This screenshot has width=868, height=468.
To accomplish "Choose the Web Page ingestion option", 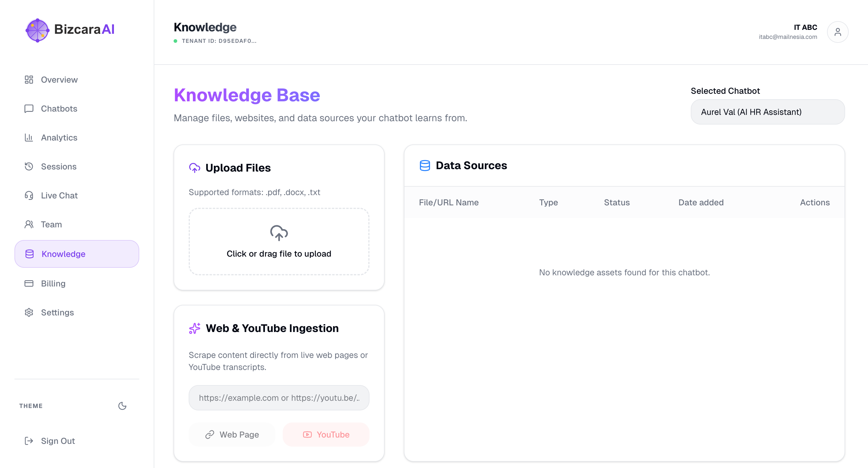I will click(232, 434).
